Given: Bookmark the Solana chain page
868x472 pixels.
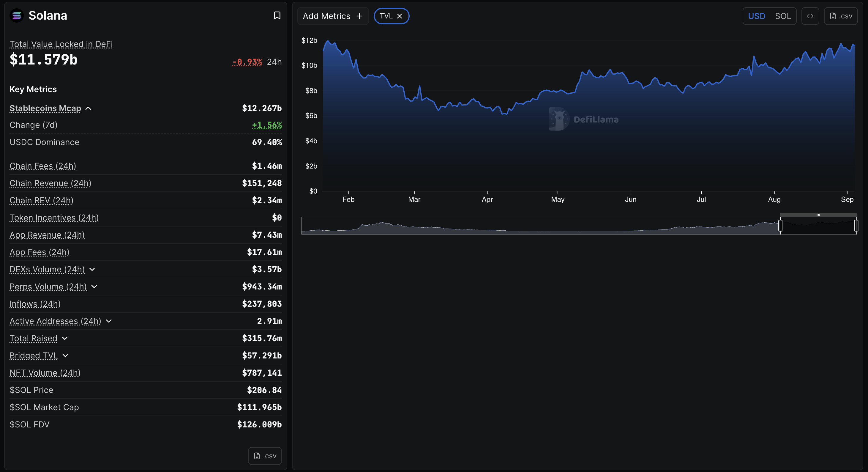Looking at the screenshot, I should 277,15.
